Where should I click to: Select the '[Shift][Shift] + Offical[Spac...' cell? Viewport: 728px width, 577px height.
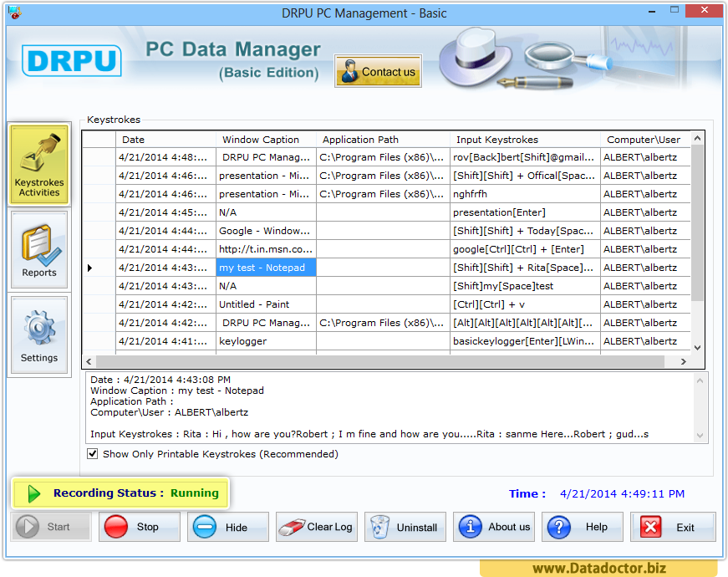coord(525,176)
